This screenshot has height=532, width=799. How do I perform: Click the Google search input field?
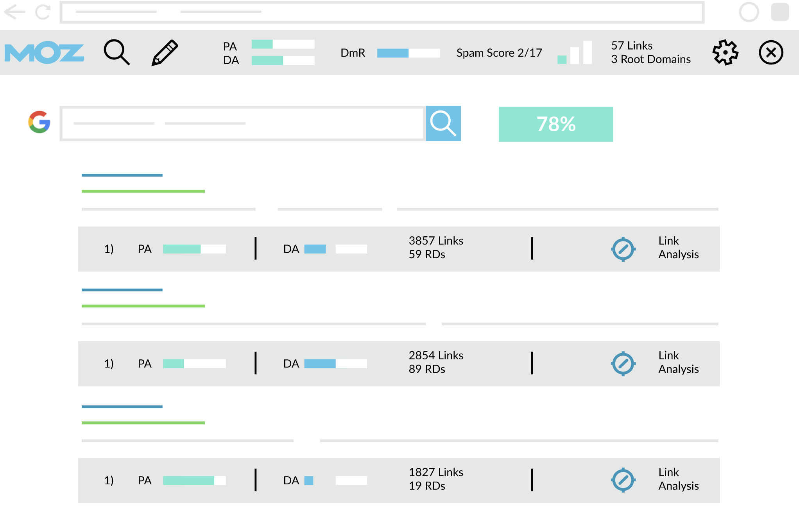pos(242,123)
